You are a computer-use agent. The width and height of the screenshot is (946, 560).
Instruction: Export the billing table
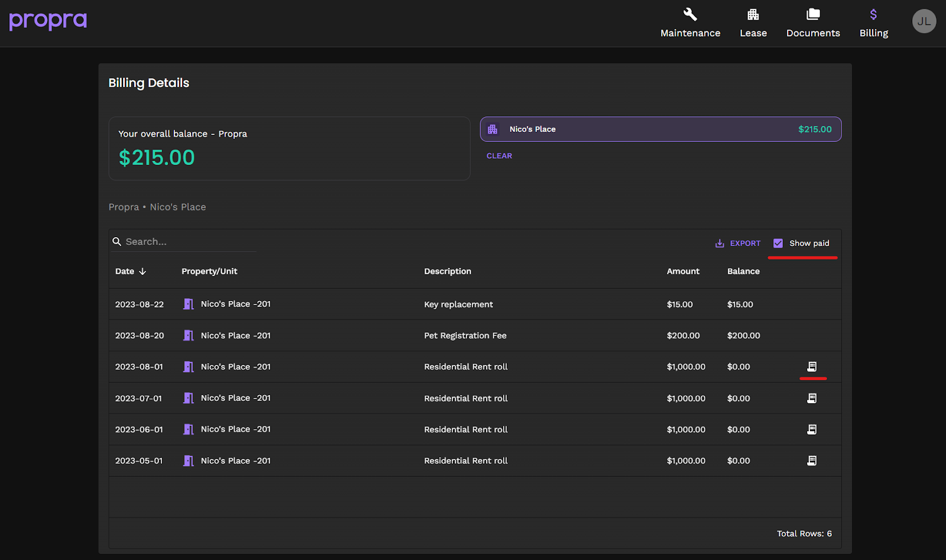pyautogui.click(x=738, y=243)
